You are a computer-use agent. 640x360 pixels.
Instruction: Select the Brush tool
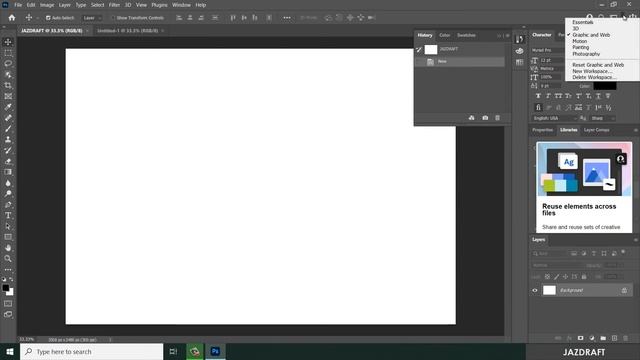click(x=8, y=129)
